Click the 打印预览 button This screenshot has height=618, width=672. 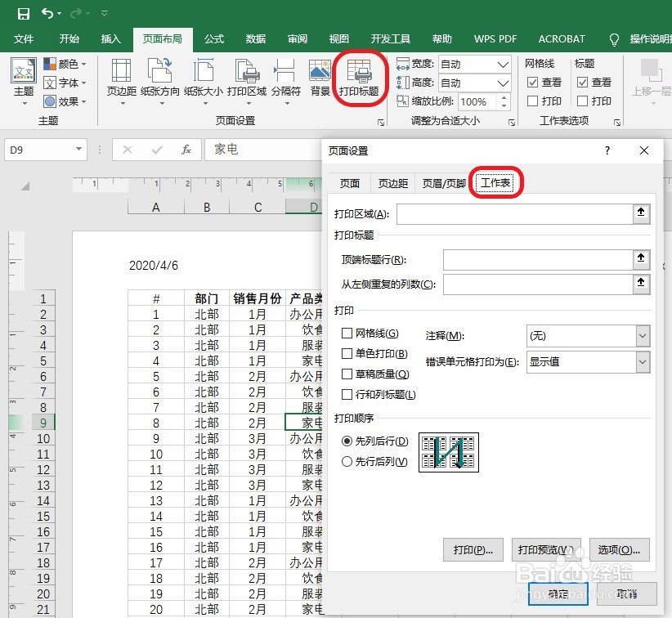pyautogui.click(x=545, y=550)
